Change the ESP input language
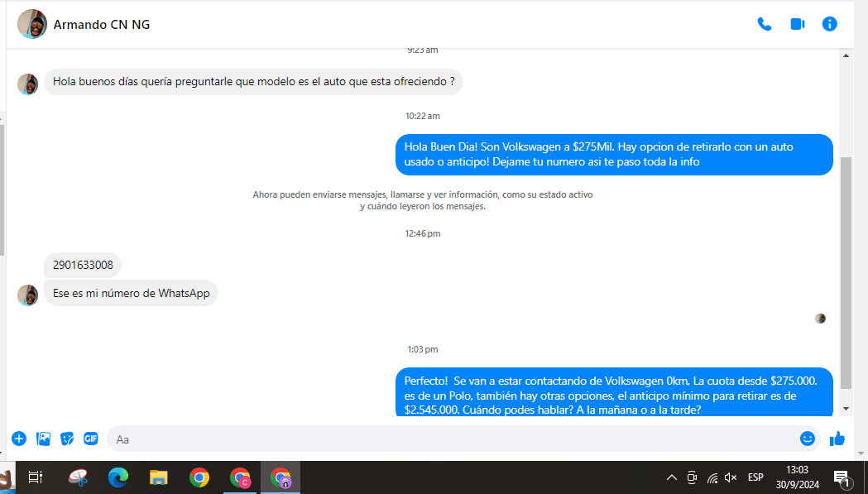868x494 pixels. click(755, 477)
